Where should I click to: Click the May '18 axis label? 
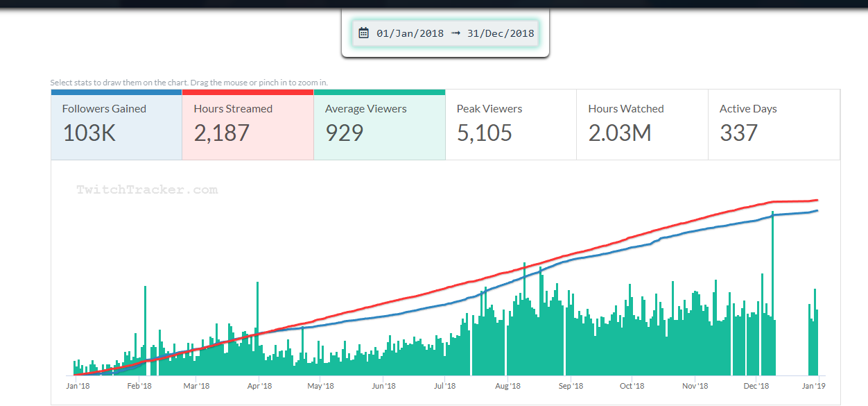320,386
